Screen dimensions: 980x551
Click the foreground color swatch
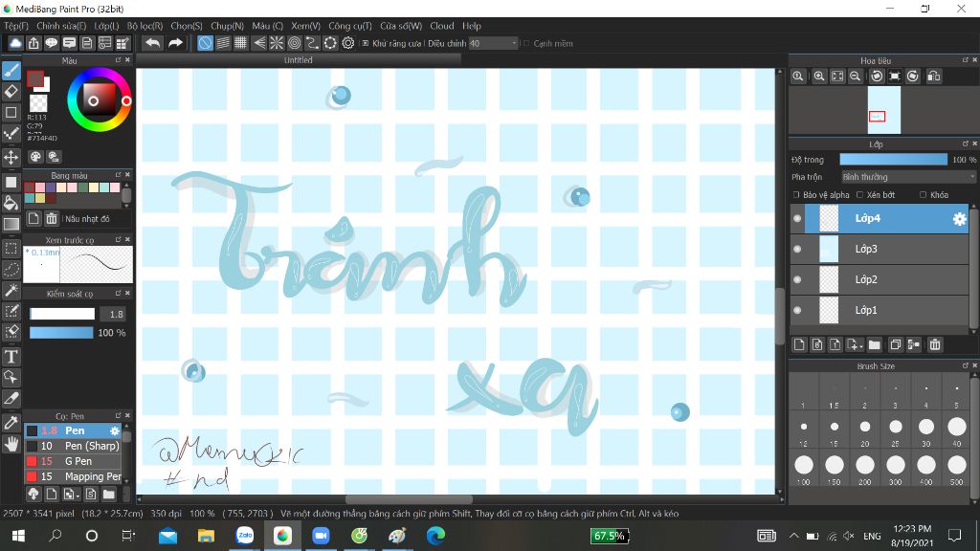coord(35,78)
